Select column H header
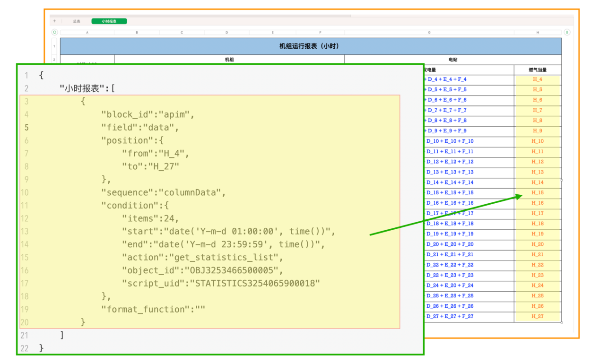This screenshot has height=364, width=599. click(538, 33)
